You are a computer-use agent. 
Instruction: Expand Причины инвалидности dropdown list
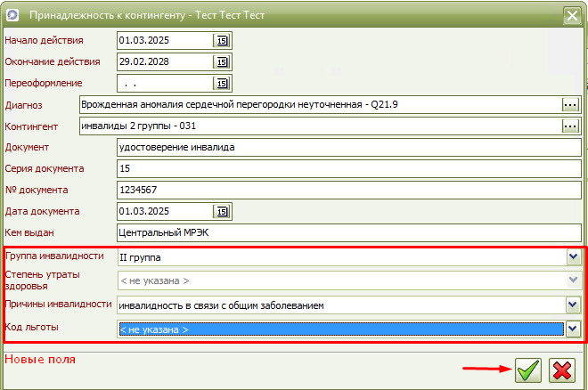574,305
